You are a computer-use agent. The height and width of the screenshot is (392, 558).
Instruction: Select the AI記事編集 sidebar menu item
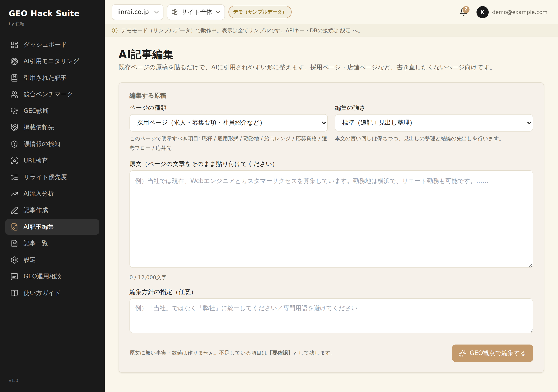[x=52, y=227]
